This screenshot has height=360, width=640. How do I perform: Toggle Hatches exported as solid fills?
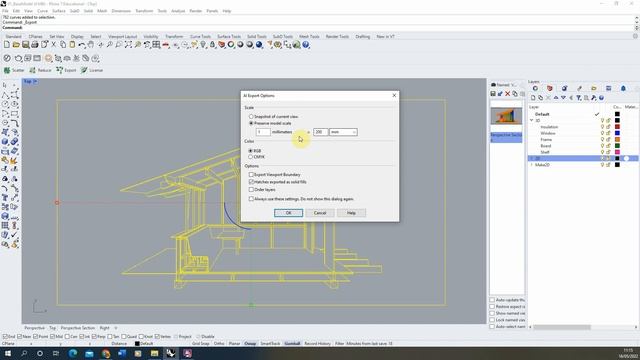(251, 182)
